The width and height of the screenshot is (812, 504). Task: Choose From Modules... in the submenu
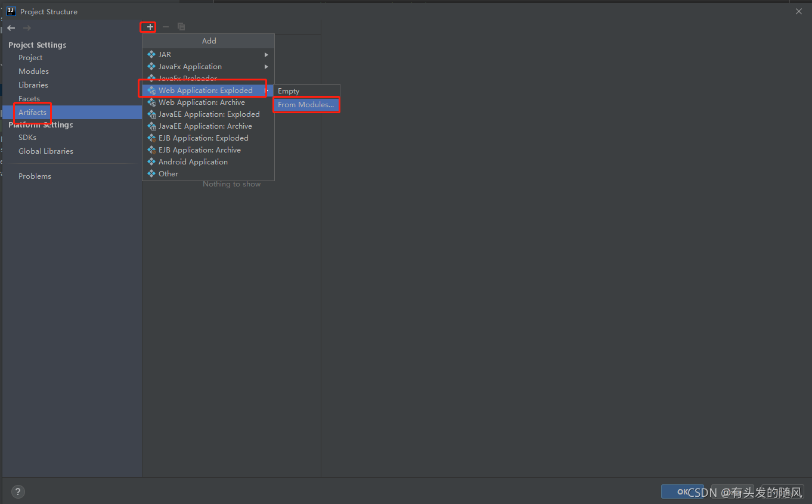tap(306, 105)
